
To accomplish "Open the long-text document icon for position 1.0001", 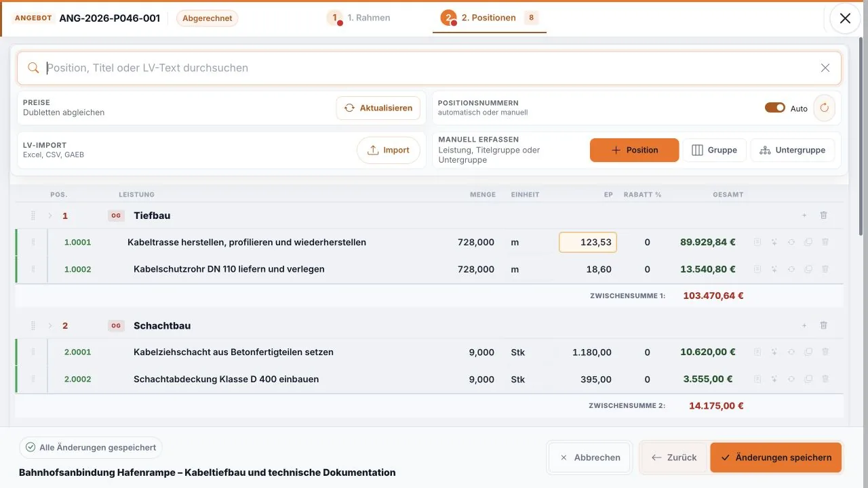I will click(757, 242).
